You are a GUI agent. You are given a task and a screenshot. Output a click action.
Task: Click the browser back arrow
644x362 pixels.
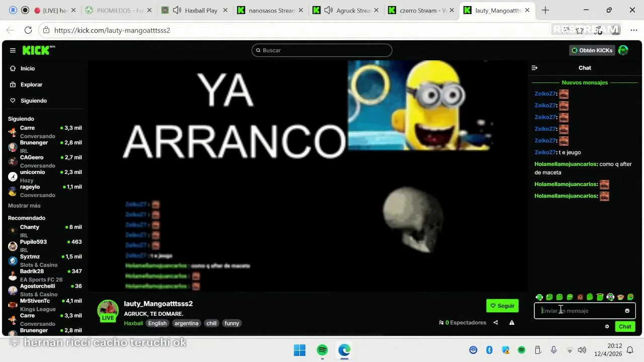(10, 30)
